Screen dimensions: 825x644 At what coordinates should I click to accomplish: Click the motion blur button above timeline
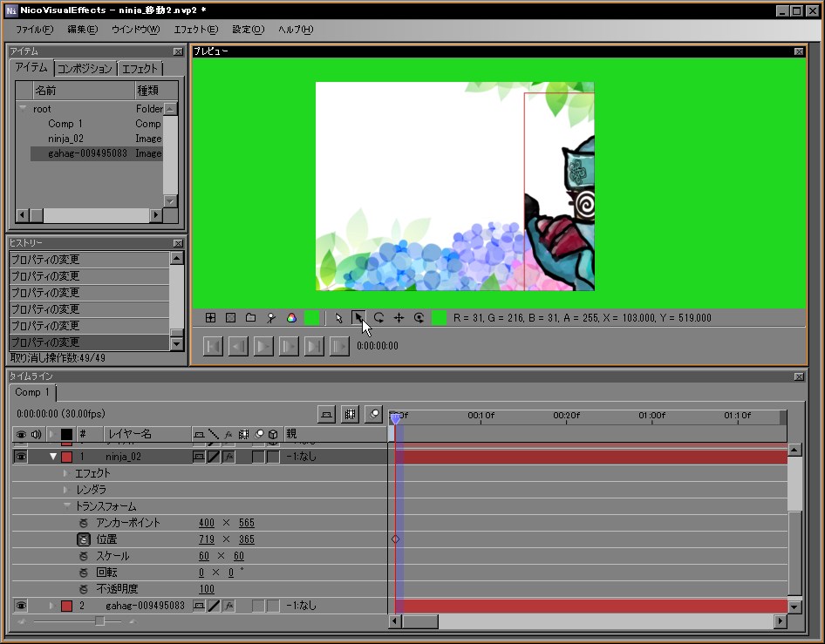(x=373, y=414)
